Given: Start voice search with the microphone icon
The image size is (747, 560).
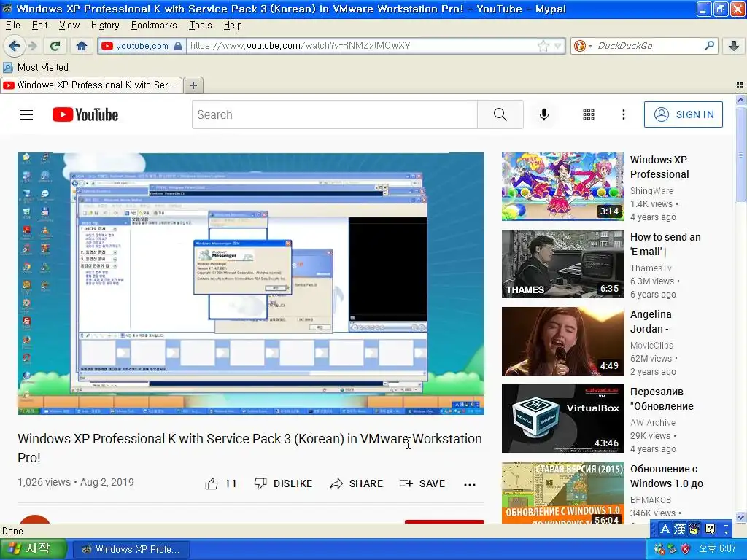Looking at the screenshot, I should click(x=544, y=114).
